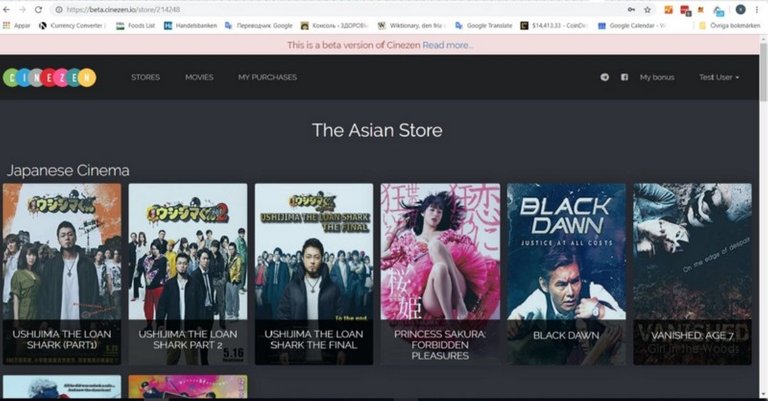Open the STORES menu item
This screenshot has width=768, height=401.
pos(145,77)
